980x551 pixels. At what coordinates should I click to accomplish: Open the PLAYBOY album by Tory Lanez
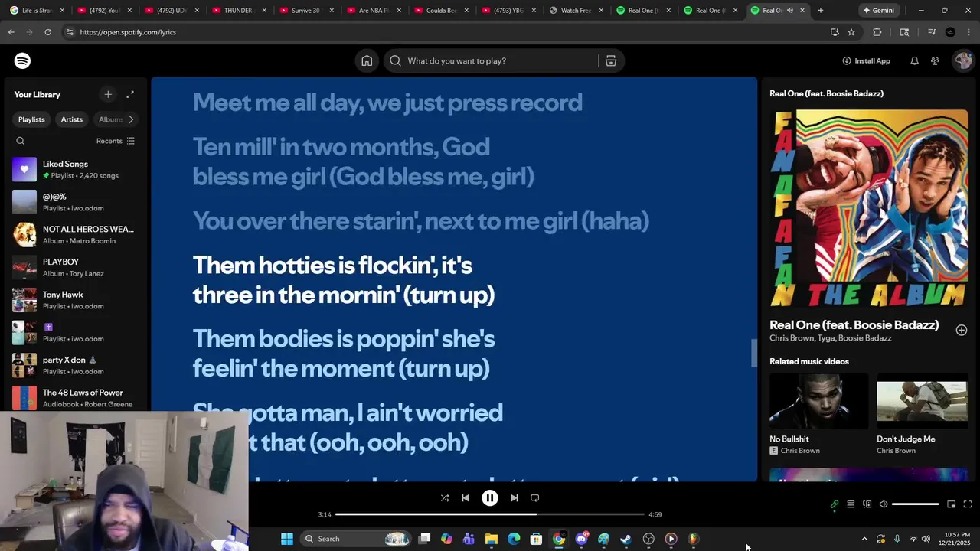(75, 267)
